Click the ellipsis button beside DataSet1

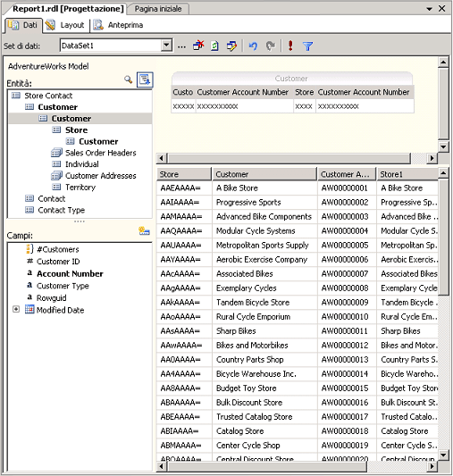pos(181,46)
